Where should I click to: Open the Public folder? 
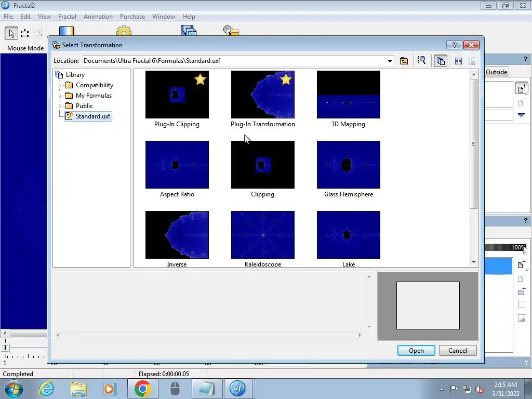84,106
